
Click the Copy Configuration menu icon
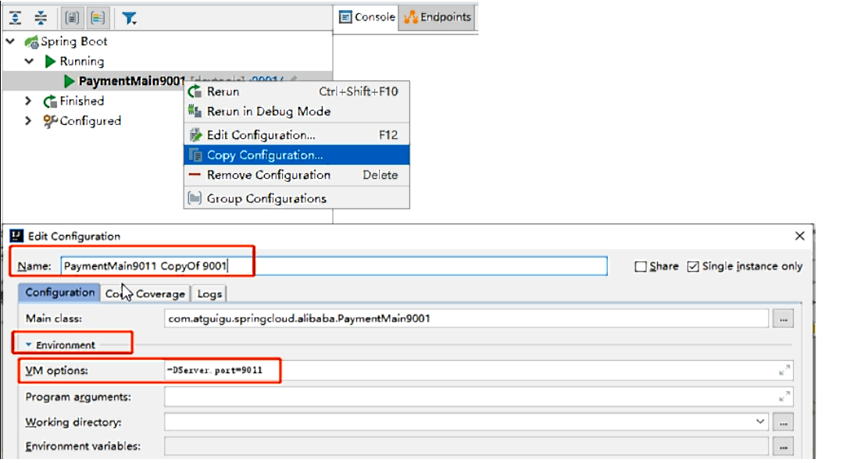tap(195, 155)
